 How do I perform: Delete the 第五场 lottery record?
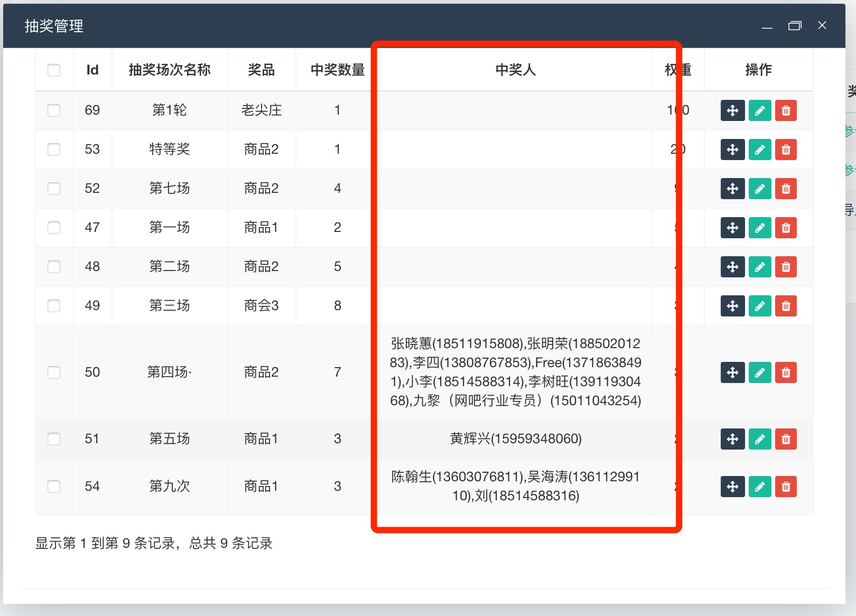click(786, 439)
